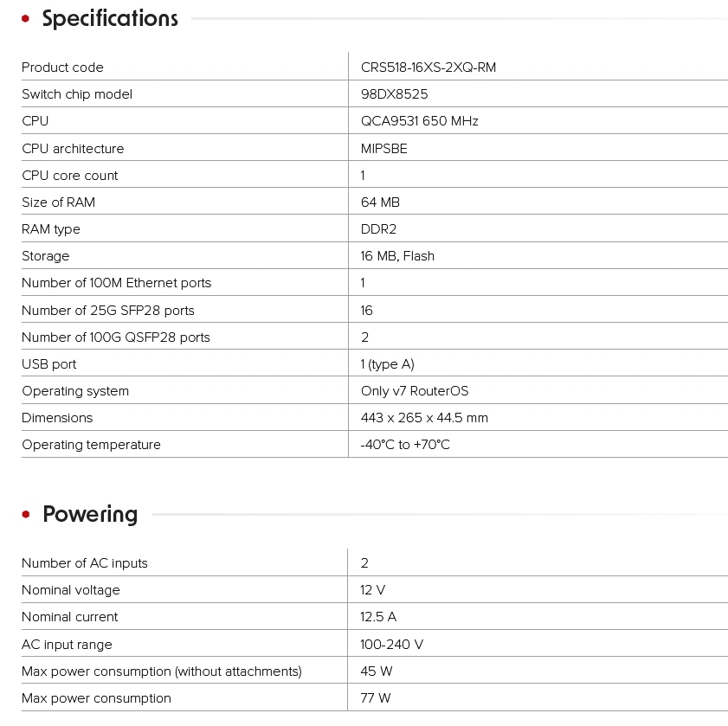Click the operating temperature range value
Viewport: 728px width, 726px height.
(x=405, y=445)
